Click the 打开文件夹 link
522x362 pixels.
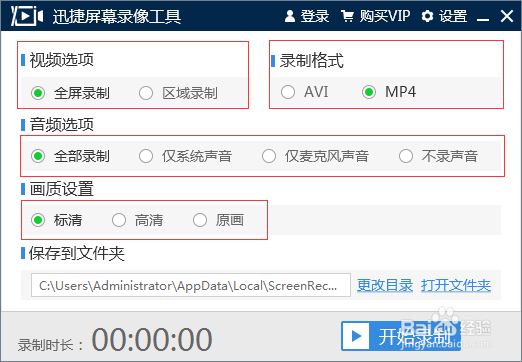pyautogui.click(x=456, y=286)
